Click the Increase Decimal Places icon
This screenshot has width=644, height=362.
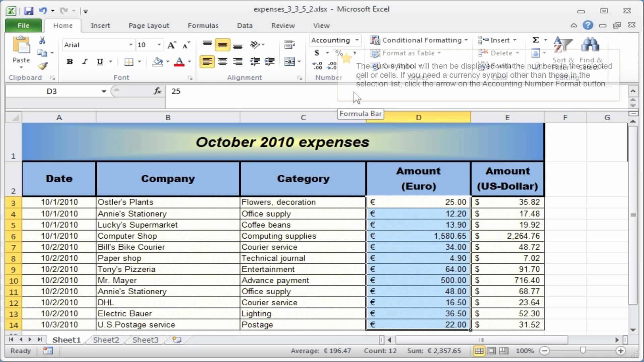point(317,66)
